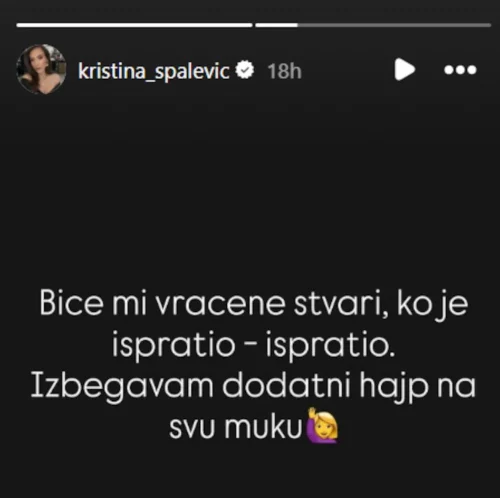Viewport: 500px width, 498px height.
Task: Resume the story with the play button
Action: pyautogui.click(x=404, y=70)
